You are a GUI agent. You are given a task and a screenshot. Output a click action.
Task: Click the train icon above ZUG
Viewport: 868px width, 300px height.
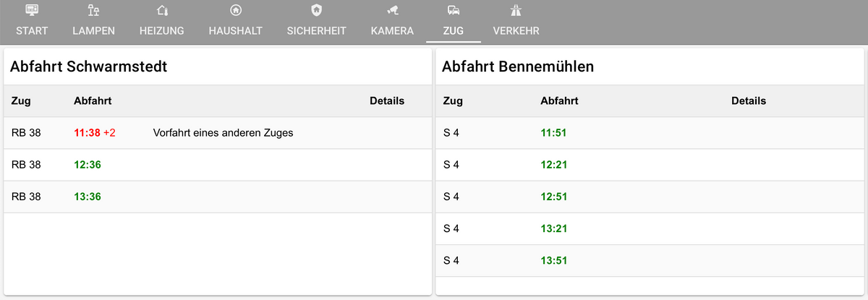tap(454, 10)
